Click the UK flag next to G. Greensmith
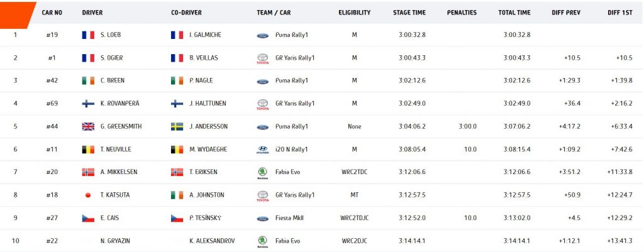644x252 pixels. [x=88, y=127]
